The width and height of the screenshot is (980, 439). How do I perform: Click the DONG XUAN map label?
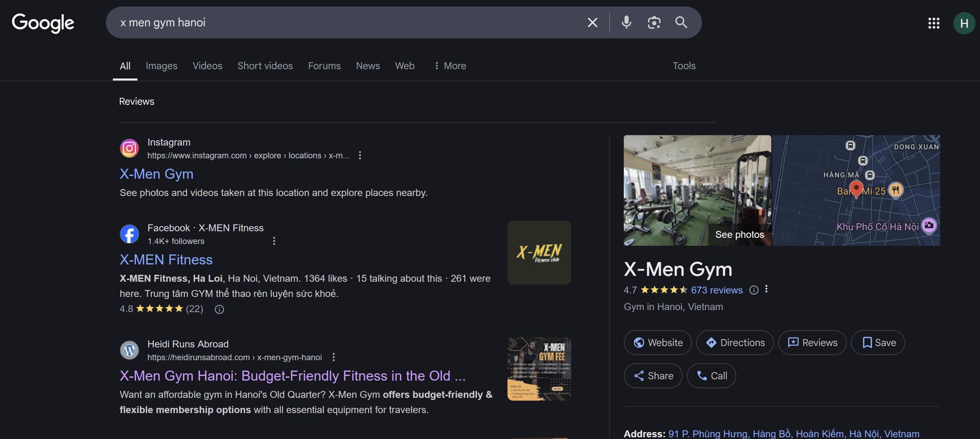[x=917, y=147]
